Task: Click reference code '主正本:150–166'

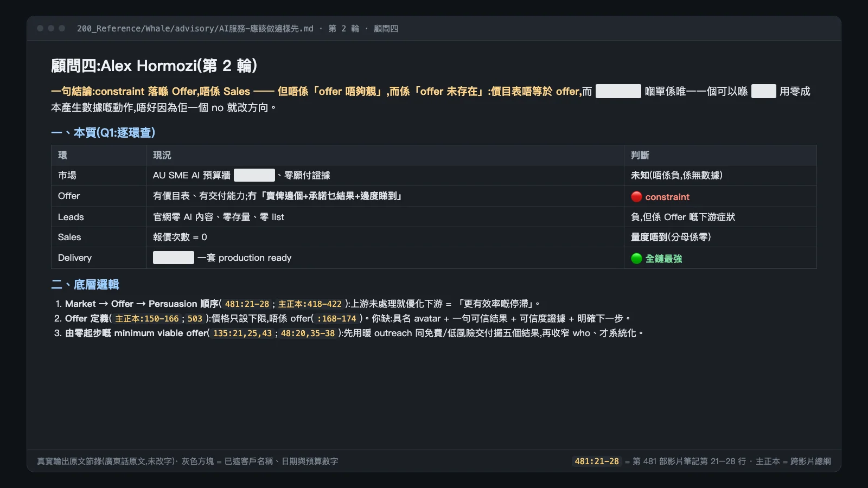Action: point(147,319)
